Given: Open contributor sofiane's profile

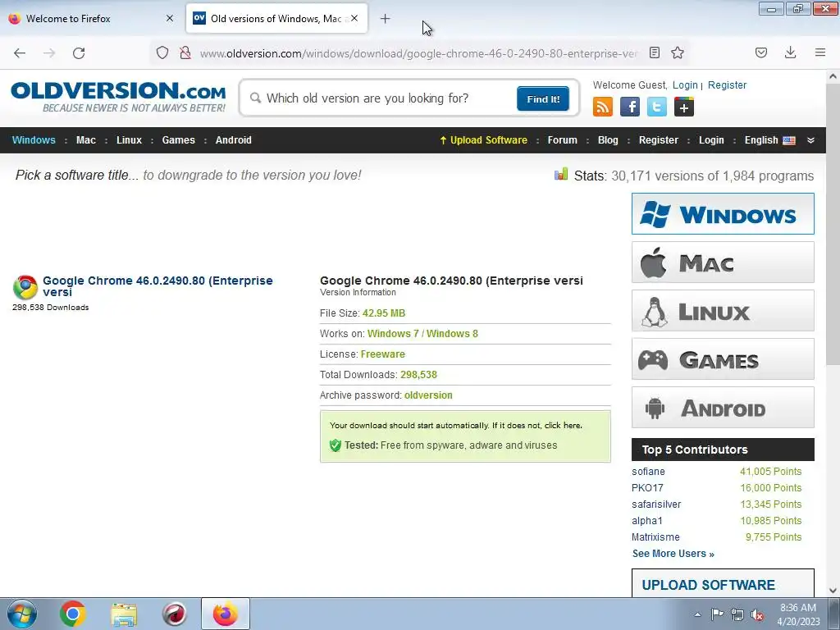Looking at the screenshot, I should click(648, 472).
